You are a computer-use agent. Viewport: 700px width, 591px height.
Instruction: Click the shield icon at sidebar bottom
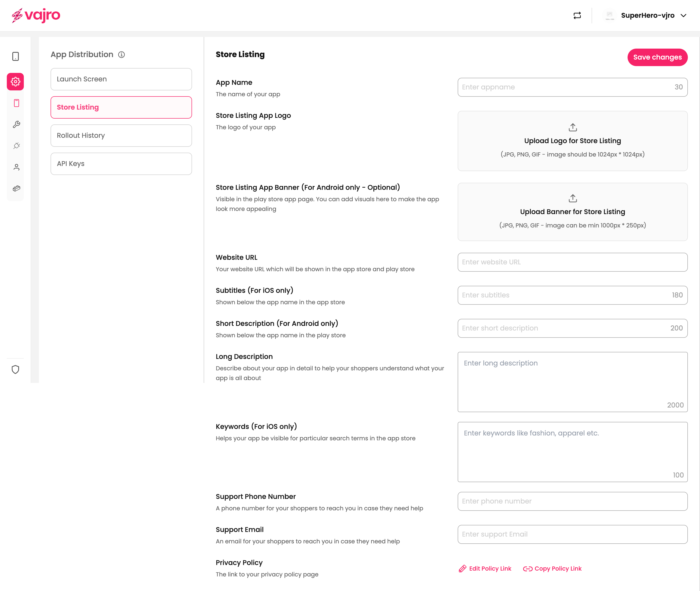(x=15, y=370)
